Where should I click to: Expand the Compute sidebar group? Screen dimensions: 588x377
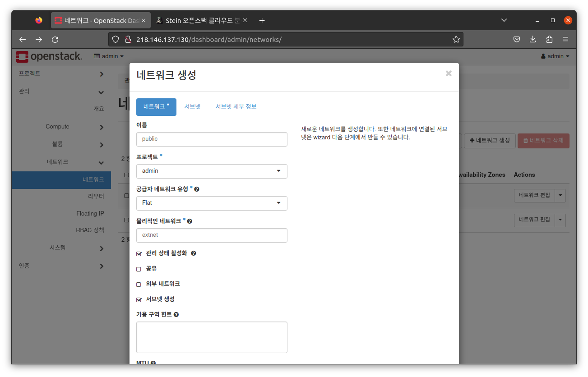tap(61, 127)
